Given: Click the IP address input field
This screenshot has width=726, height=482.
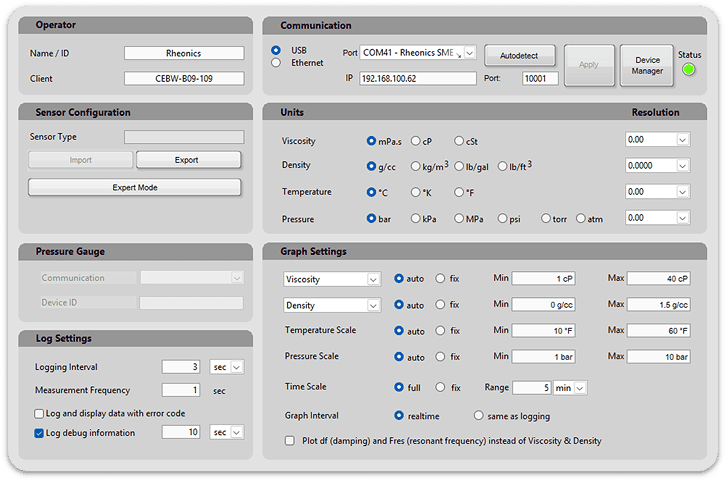Looking at the screenshot, I should point(417,78).
